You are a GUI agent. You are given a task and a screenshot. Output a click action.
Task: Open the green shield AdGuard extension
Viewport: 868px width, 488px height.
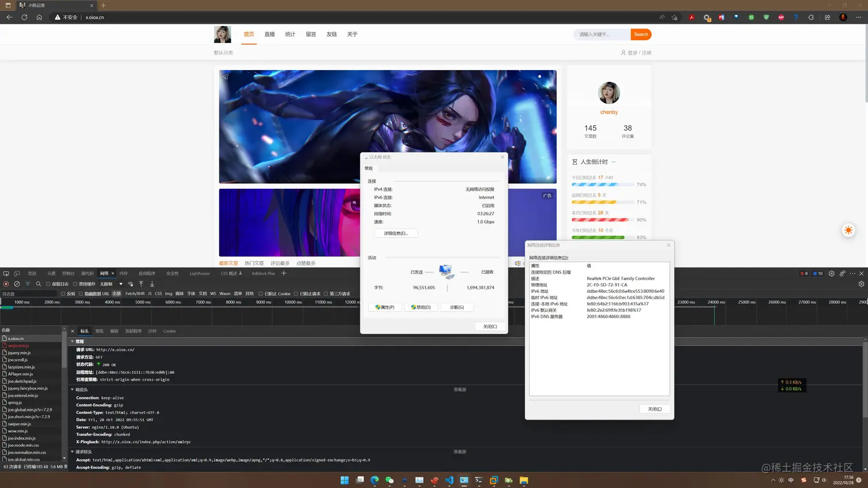coord(766,17)
